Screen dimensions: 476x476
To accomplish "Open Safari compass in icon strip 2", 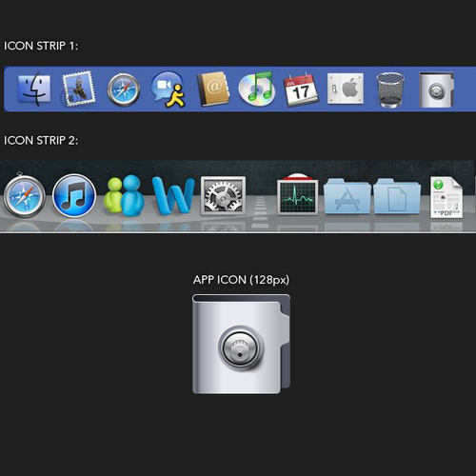I will coord(24,195).
